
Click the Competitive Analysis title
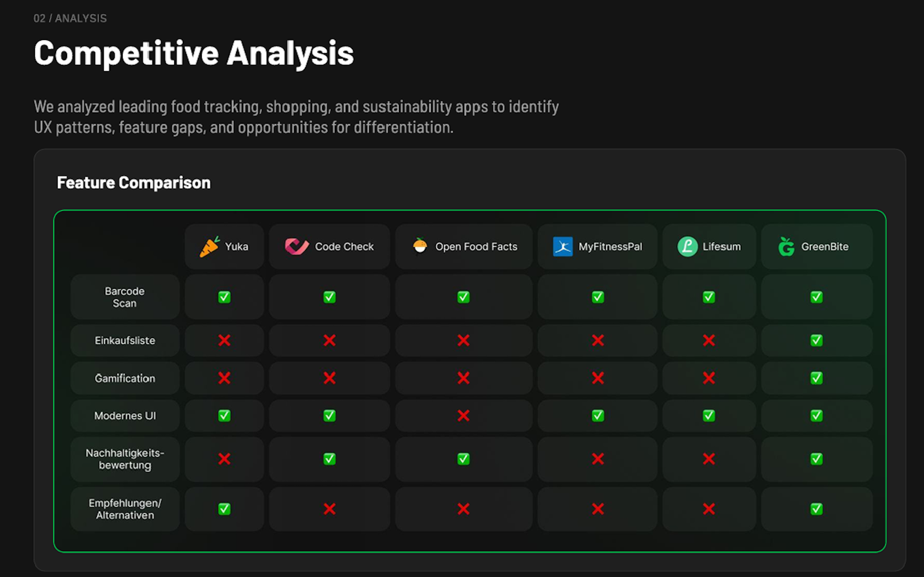tap(194, 53)
